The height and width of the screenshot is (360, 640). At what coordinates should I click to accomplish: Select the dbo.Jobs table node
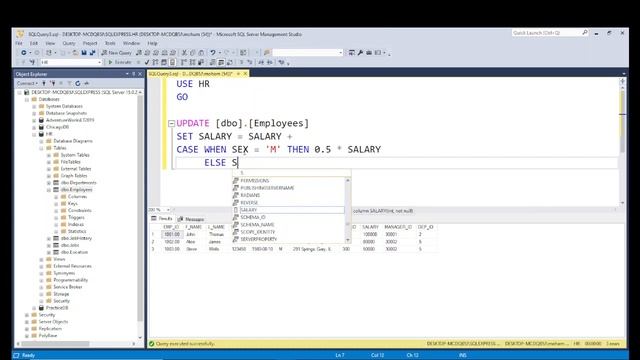[70, 245]
